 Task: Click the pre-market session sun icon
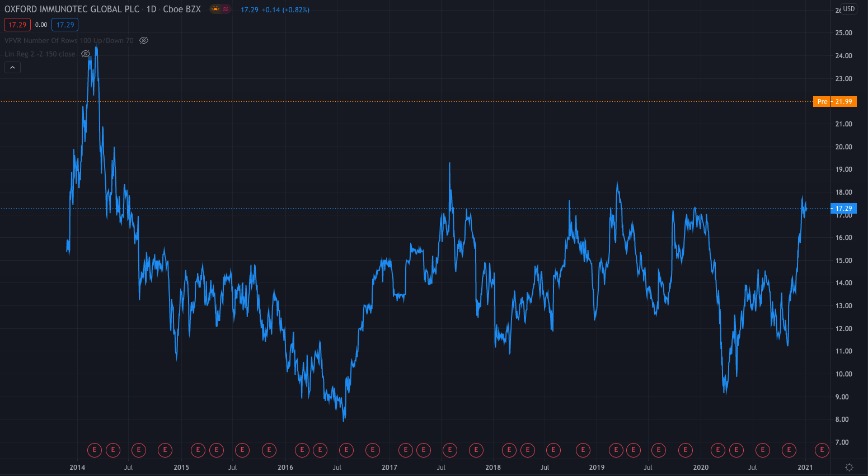coord(215,10)
